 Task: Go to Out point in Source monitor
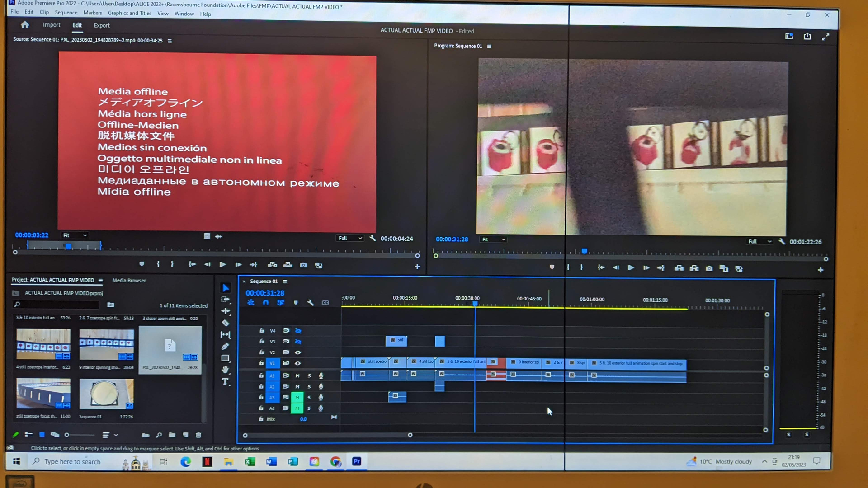(253, 265)
